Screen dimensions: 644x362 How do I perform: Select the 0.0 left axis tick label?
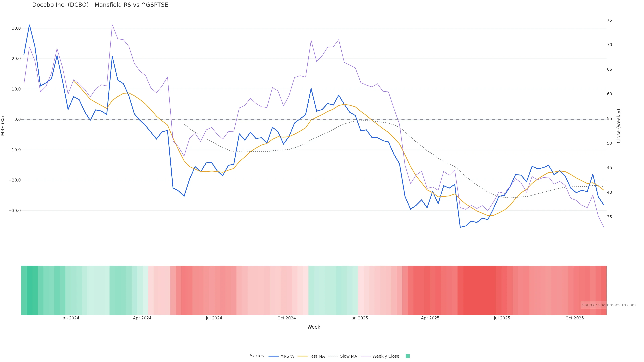pyautogui.click(x=17, y=119)
